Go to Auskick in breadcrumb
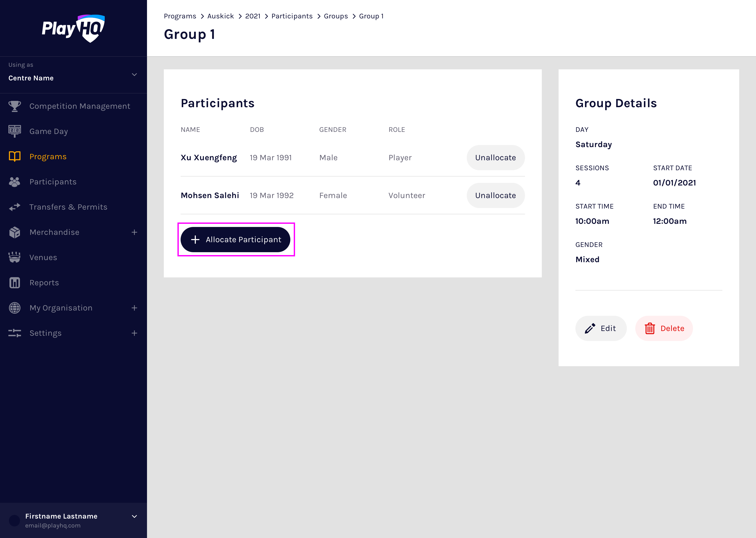This screenshot has width=756, height=538. pos(220,16)
